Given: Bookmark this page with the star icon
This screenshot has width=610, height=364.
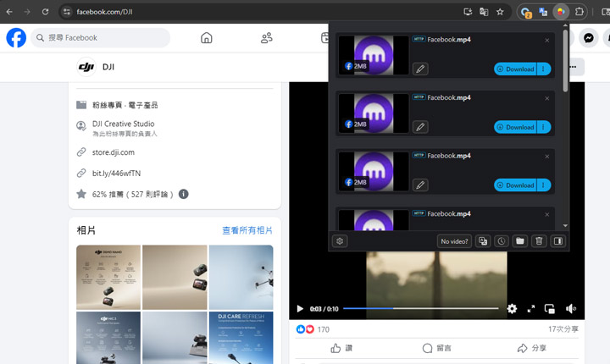Looking at the screenshot, I should [500, 12].
